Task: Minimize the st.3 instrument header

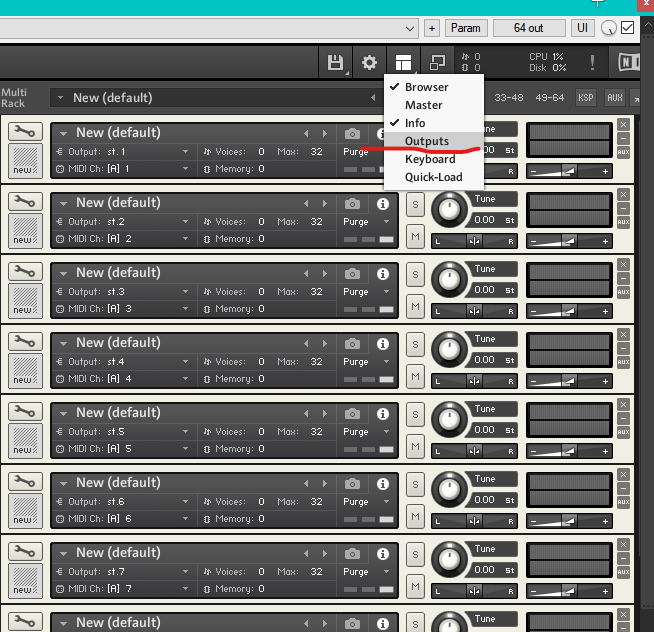Action: 624,278
